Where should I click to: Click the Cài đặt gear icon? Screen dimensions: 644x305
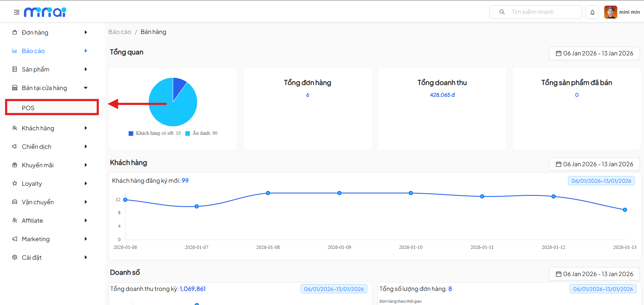pos(15,257)
